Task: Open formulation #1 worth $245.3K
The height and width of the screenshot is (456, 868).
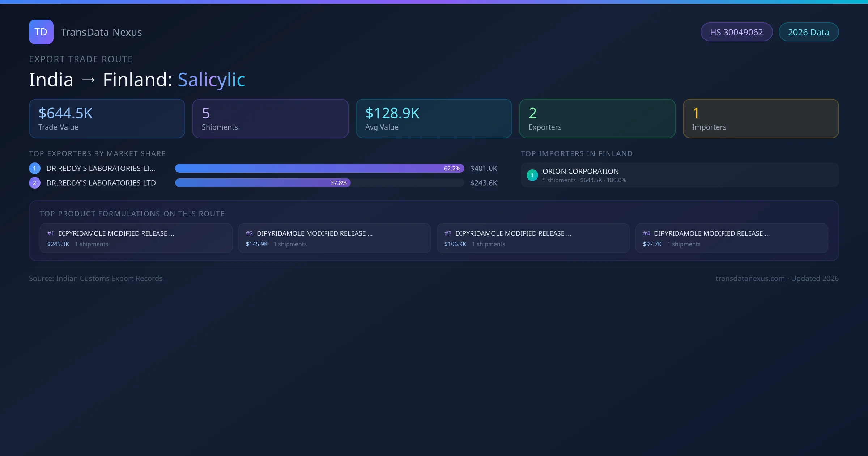Action: (x=136, y=238)
